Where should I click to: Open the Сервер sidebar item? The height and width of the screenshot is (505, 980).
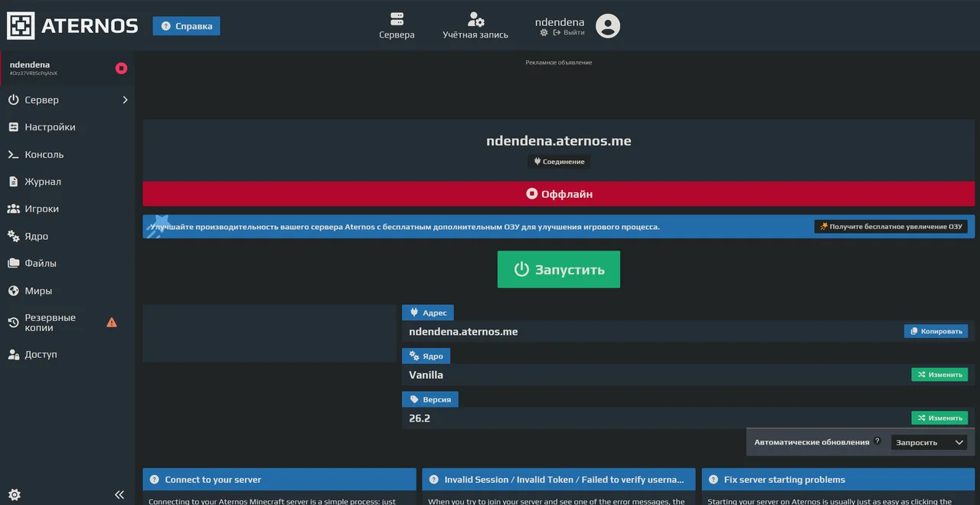(67, 100)
